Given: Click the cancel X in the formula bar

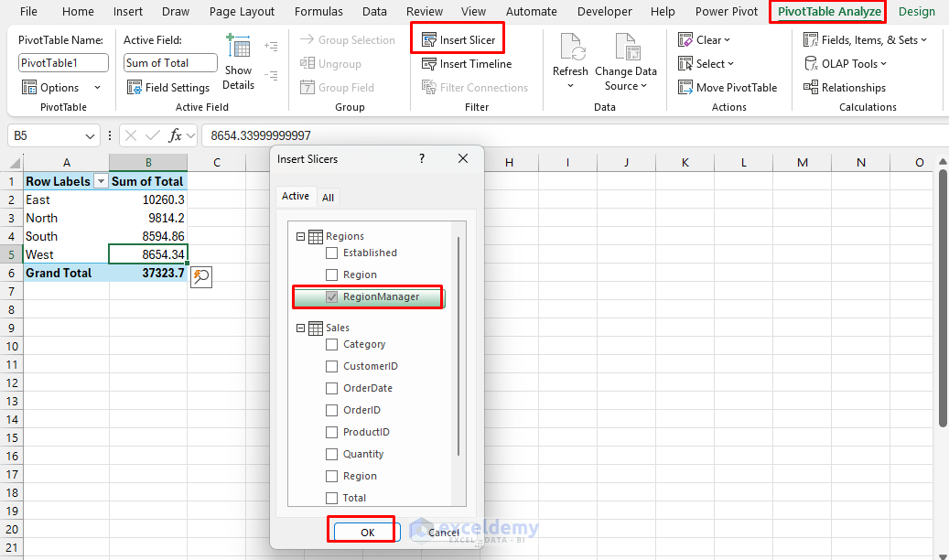Looking at the screenshot, I should click(131, 135).
